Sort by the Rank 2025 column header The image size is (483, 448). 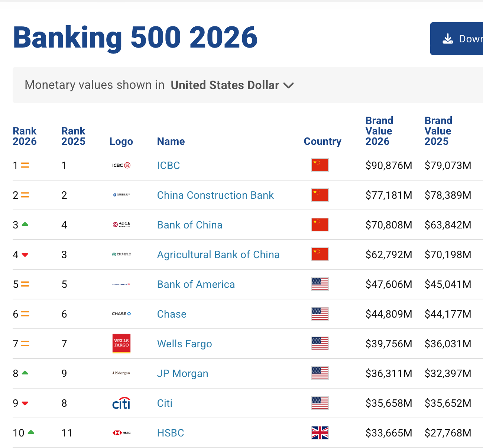[x=73, y=136]
